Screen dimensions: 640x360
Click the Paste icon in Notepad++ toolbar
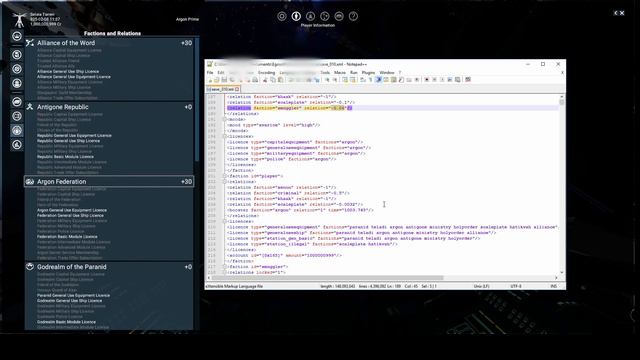pyautogui.click(x=280, y=80)
